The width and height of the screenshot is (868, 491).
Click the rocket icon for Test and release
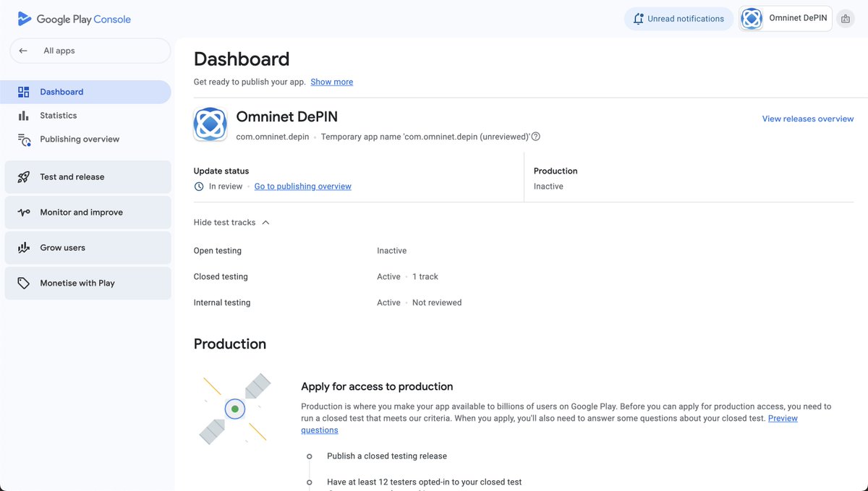[24, 177]
